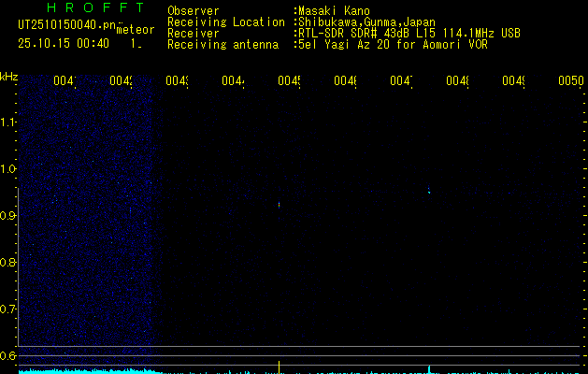This screenshot has height=374, width=588.
Task: Click the 0.6 kHz axis tick label
Action: click(7, 355)
